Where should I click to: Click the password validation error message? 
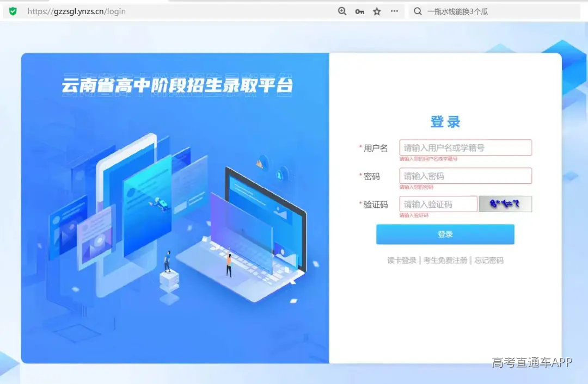coord(416,187)
